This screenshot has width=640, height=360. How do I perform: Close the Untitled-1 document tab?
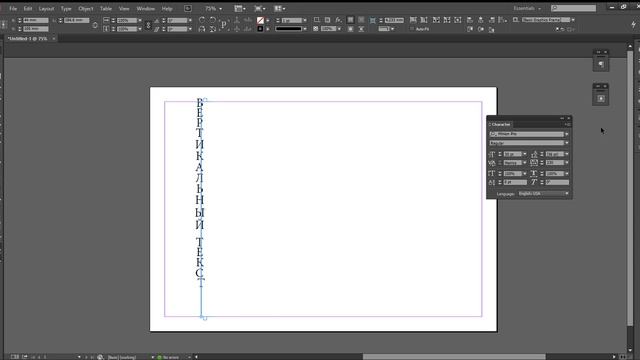53,38
